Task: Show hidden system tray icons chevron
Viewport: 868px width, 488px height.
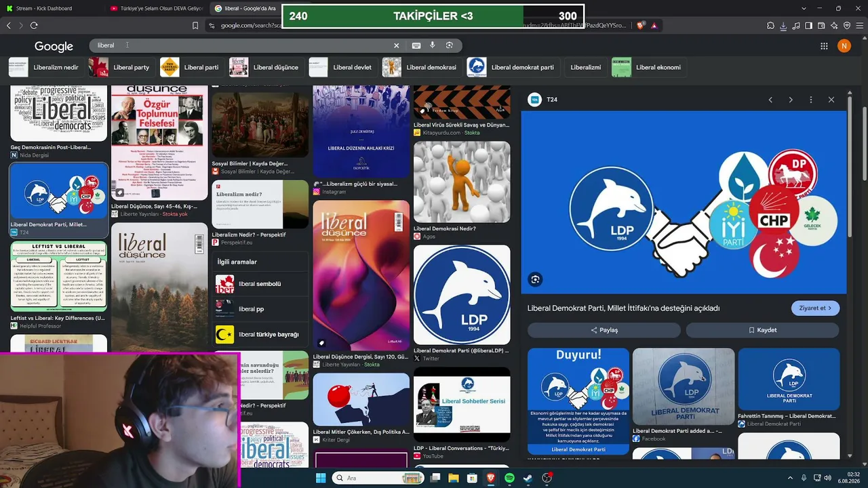Action: (790, 478)
